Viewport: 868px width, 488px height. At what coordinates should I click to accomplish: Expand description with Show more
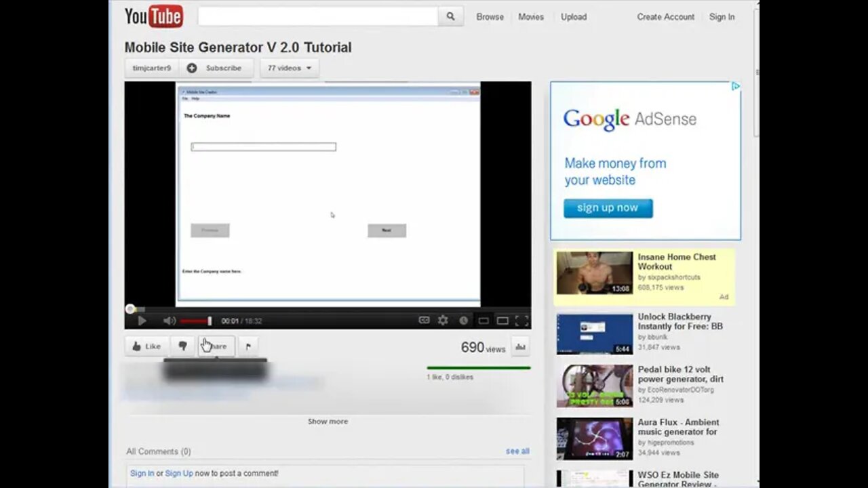[328, 422]
